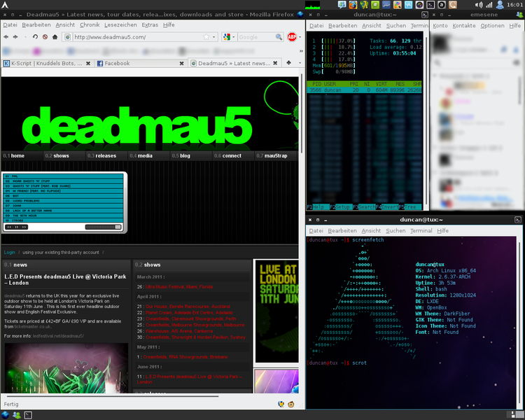Switch to the K-Script Knuddels Bots tab

click(47, 63)
